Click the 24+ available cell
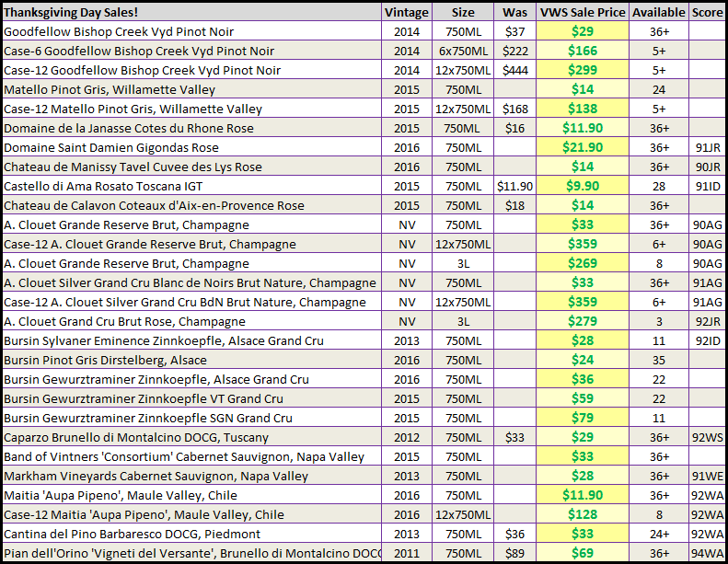728x564 pixels. [659, 535]
